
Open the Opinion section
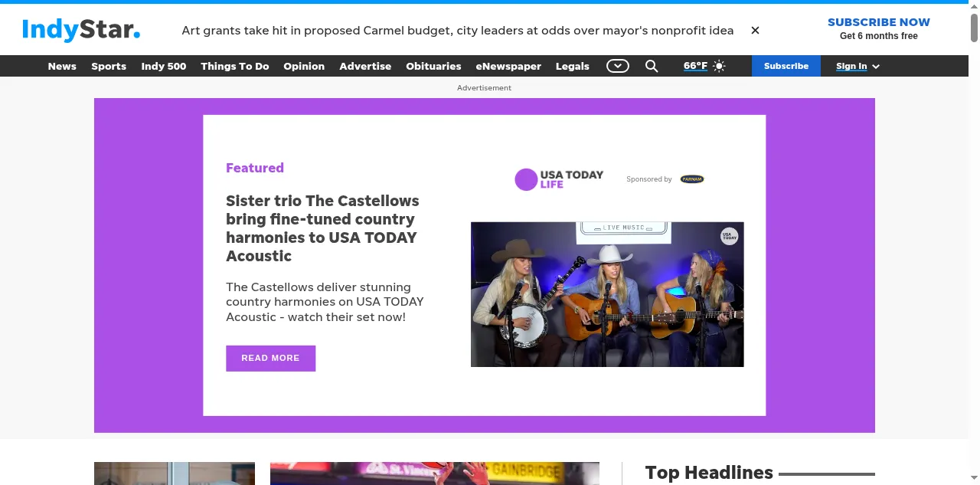[304, 66]
